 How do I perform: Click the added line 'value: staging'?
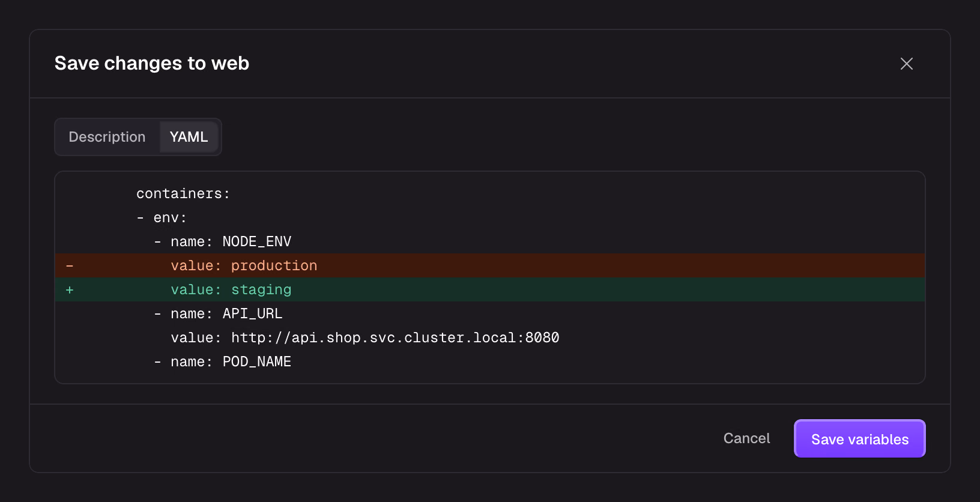tap(490, 289)
